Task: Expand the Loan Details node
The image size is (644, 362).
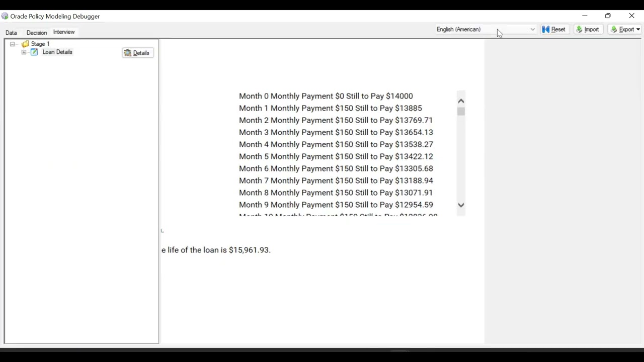Action: click(x=24, y=52)
